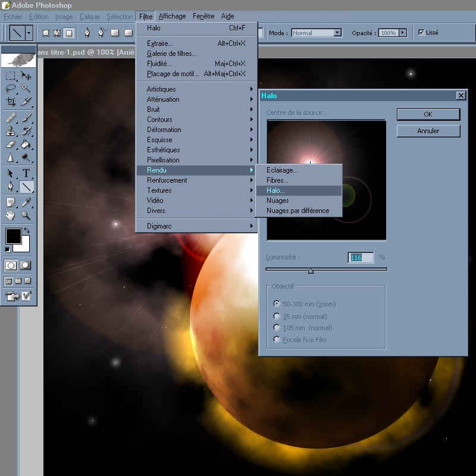Select 35 mm (normal) lens option

[x=277, y=316]
